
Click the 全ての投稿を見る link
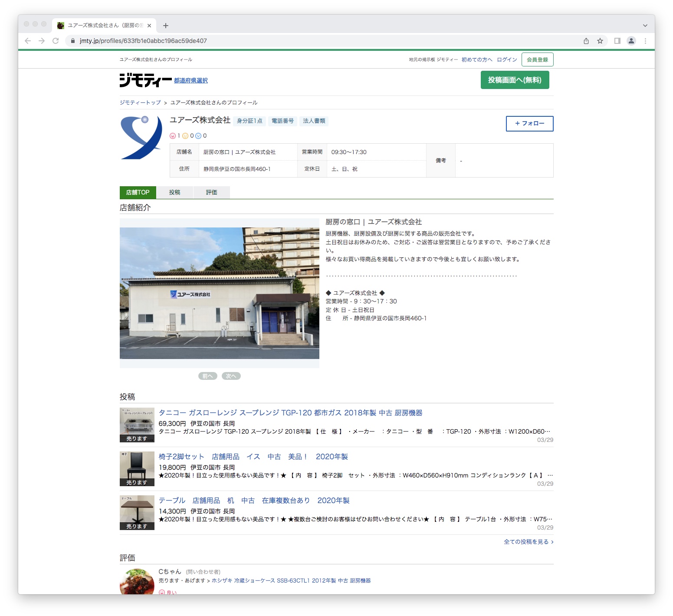coord(529,542)
